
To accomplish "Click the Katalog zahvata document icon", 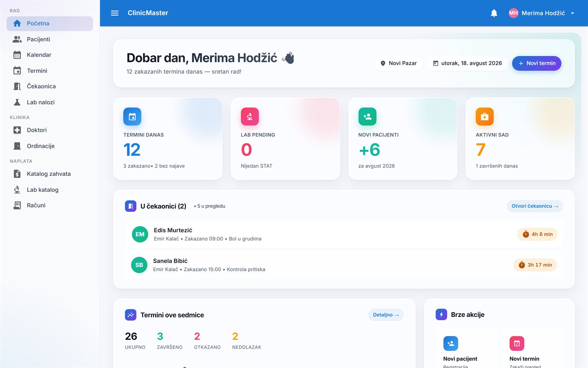I will point(17,174).
